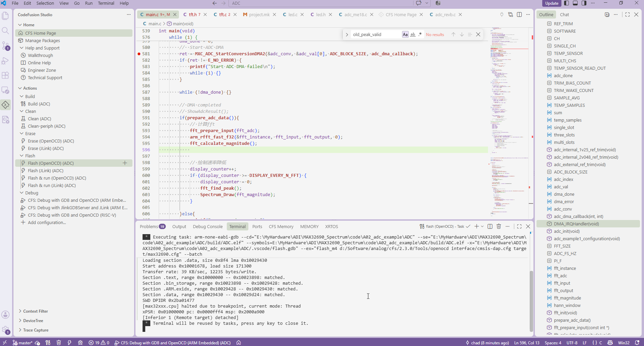
Task: Toggle the breakpoint on line 581
Action: click(x=139, y=54)
